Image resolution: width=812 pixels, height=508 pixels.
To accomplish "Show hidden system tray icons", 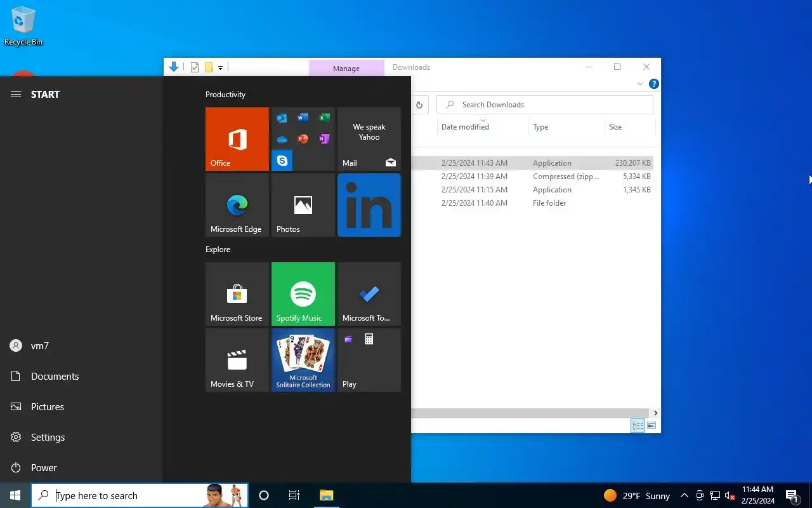I will [684, 496].
